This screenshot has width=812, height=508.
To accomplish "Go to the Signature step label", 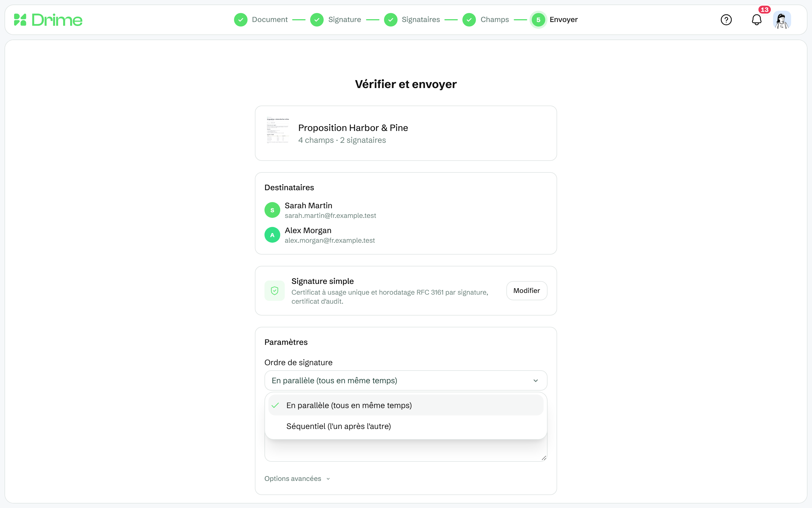I will click(345, 19).
